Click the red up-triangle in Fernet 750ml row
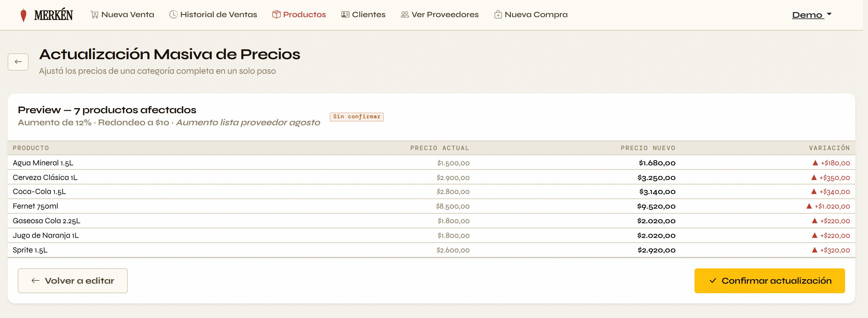 tap(809, 206)
